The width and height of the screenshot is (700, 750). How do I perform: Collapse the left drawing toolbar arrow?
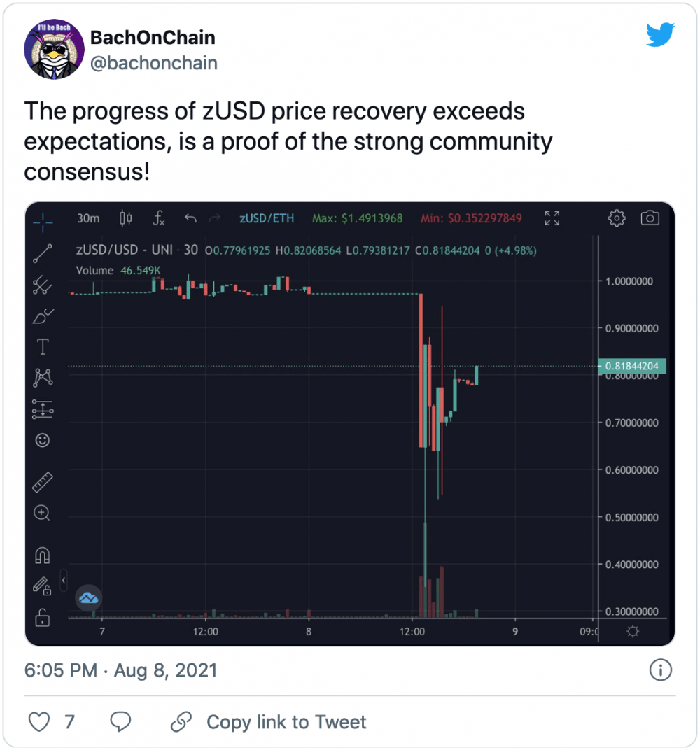click(x=64, y=581)
